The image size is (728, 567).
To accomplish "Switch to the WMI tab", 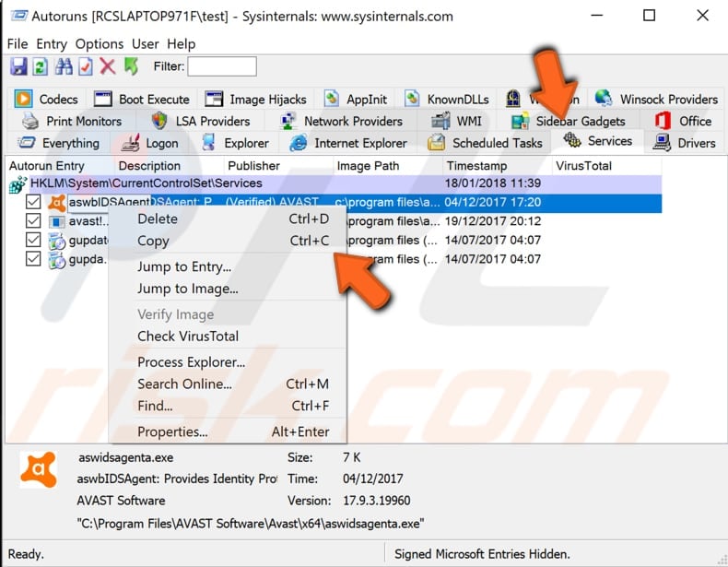I will [457, 121].
